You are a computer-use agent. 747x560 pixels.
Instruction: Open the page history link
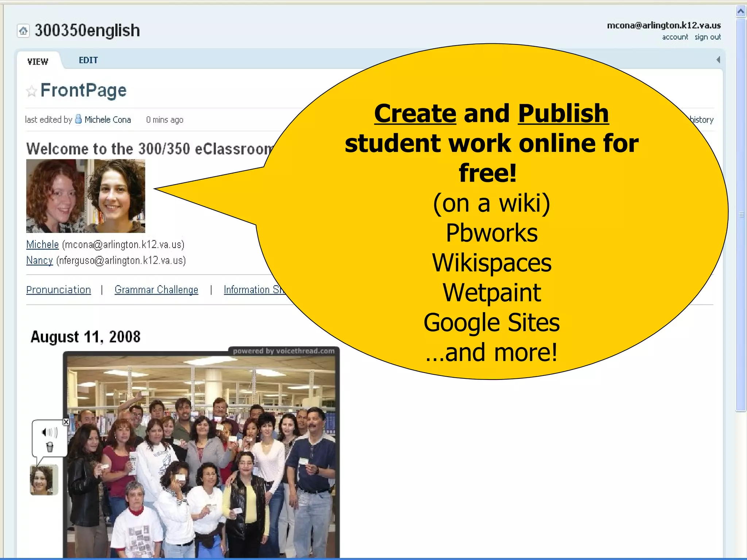coord(702,120)
